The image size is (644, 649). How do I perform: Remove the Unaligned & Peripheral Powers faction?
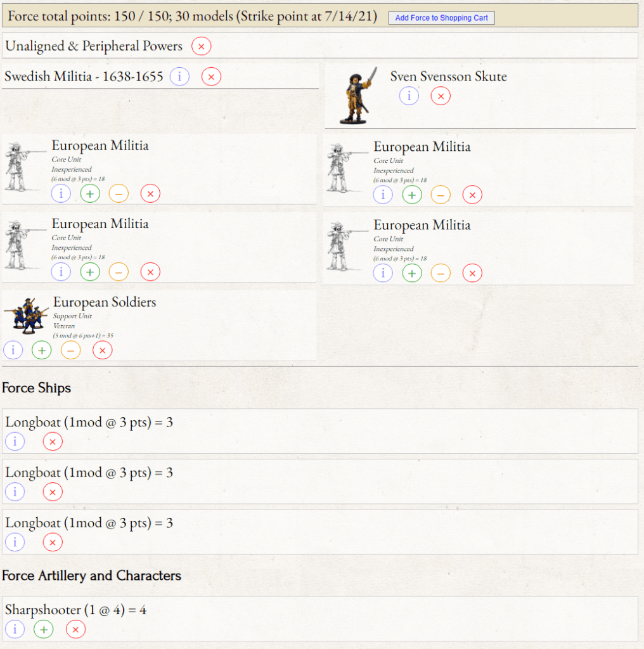(201, 46)
